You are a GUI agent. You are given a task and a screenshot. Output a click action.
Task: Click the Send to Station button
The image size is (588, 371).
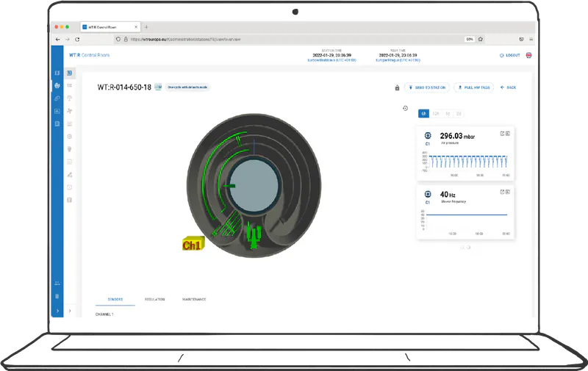pos(426,87)
